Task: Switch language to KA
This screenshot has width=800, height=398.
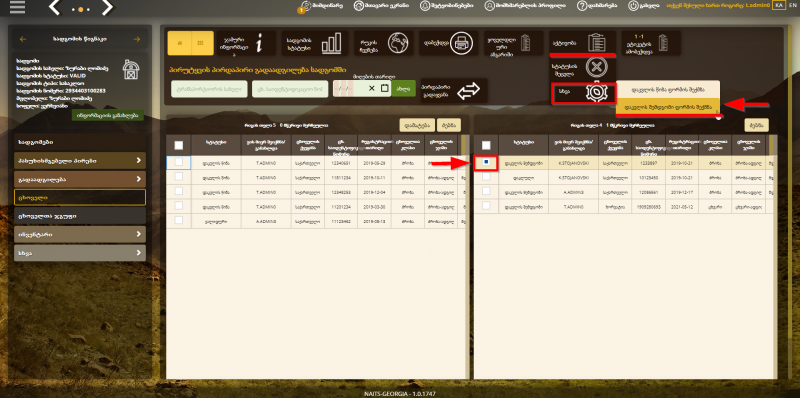Action: [778, 5]
